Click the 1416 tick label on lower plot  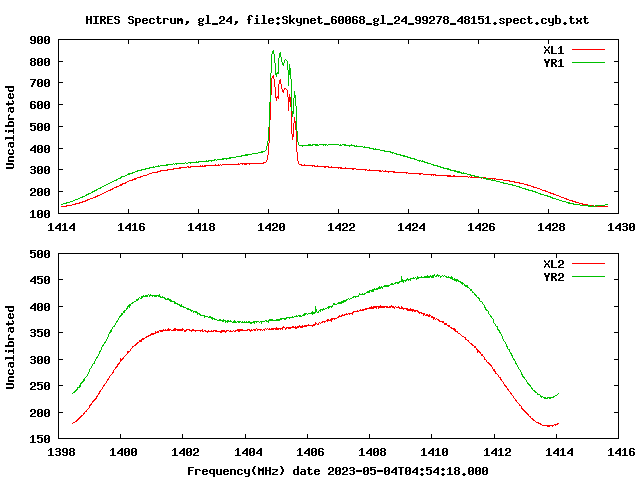pyautogui.click(x=621, y=452)
